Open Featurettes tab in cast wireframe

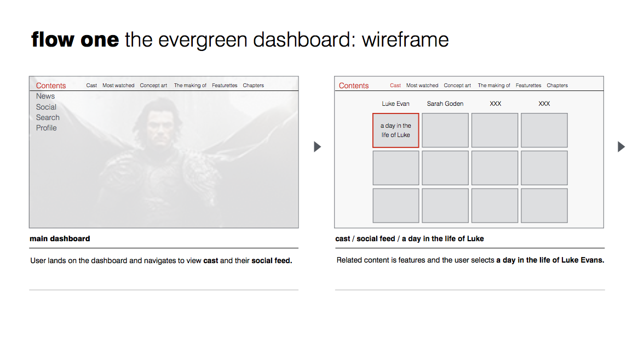[x=528, y=86]
